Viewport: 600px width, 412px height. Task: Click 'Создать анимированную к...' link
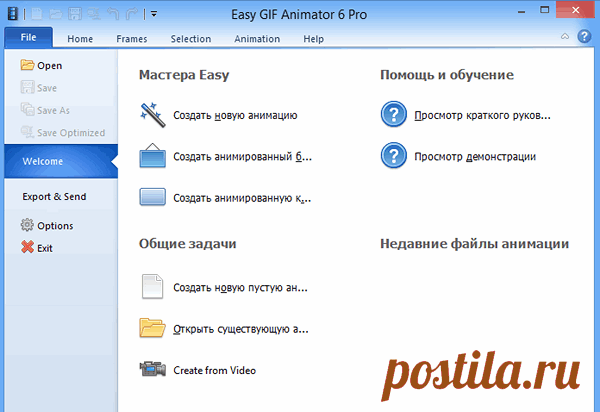pos(242,198)
